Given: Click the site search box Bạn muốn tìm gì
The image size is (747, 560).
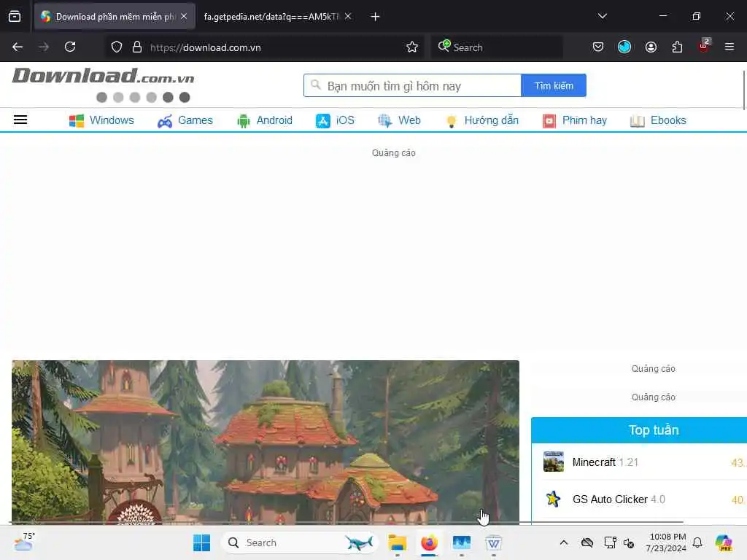Looking at the screenshot, I should [x=413, y=86].
